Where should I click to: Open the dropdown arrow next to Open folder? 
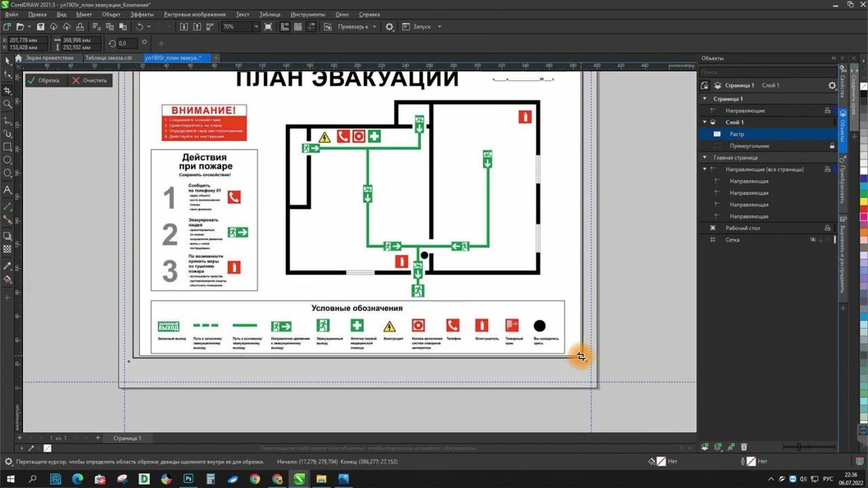point(28,26)
